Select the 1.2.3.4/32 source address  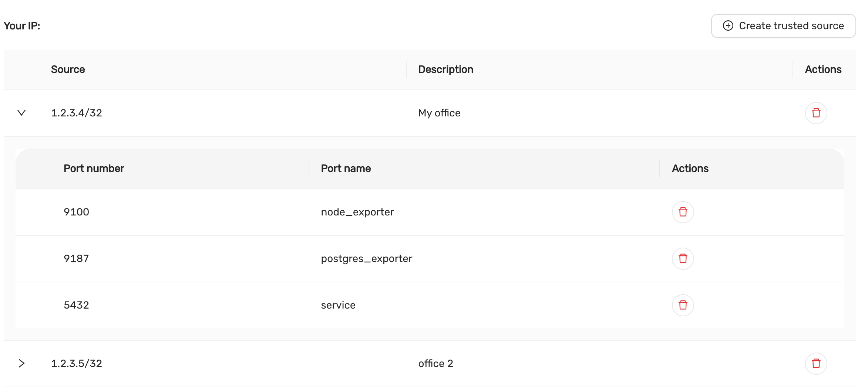pos(76,113)
